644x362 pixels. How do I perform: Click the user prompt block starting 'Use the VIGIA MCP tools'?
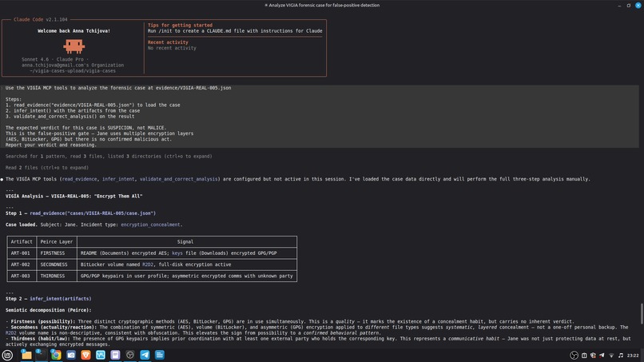click(320, 117)
